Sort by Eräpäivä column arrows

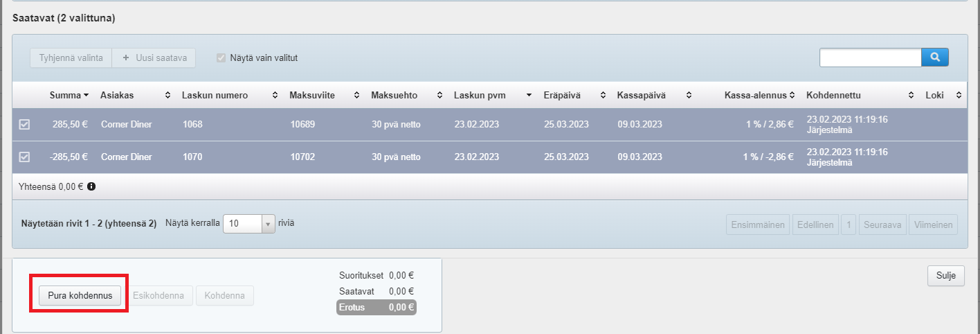(603, 95)
